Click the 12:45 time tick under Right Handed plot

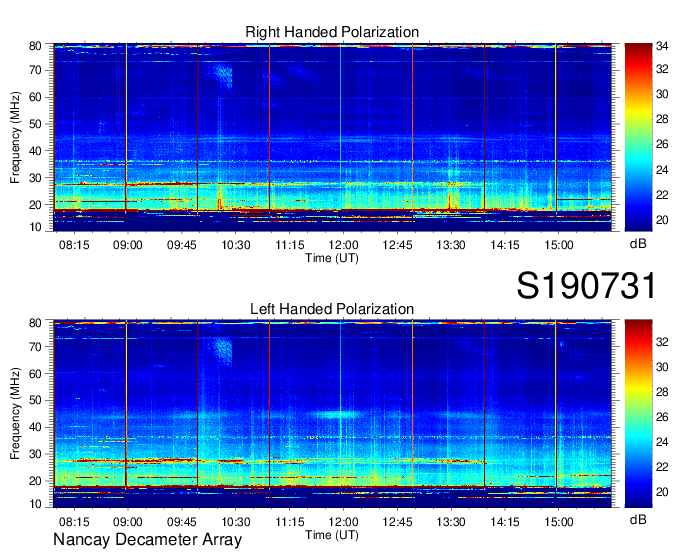point(397,245)
